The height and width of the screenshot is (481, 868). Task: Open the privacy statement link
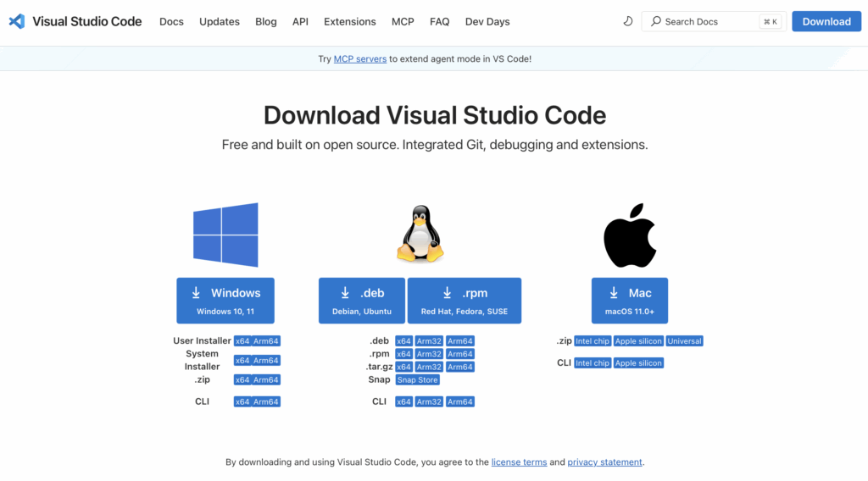[604, 462]
